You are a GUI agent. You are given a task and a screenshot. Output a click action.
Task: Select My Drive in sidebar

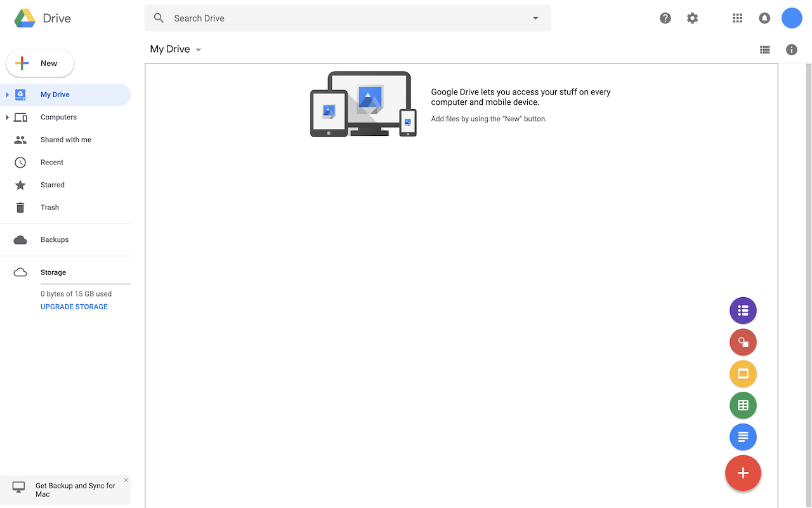(x=65, y=95)
